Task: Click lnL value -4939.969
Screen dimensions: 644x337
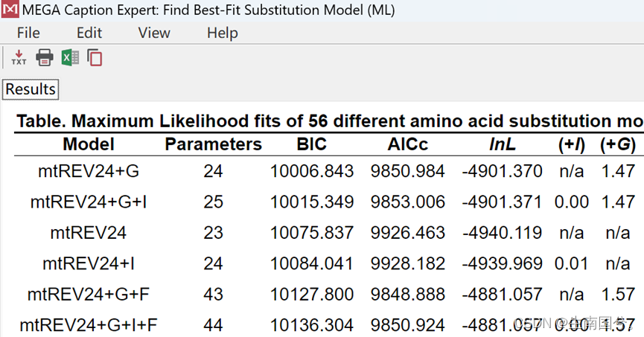Action: [x=502, y=263]
